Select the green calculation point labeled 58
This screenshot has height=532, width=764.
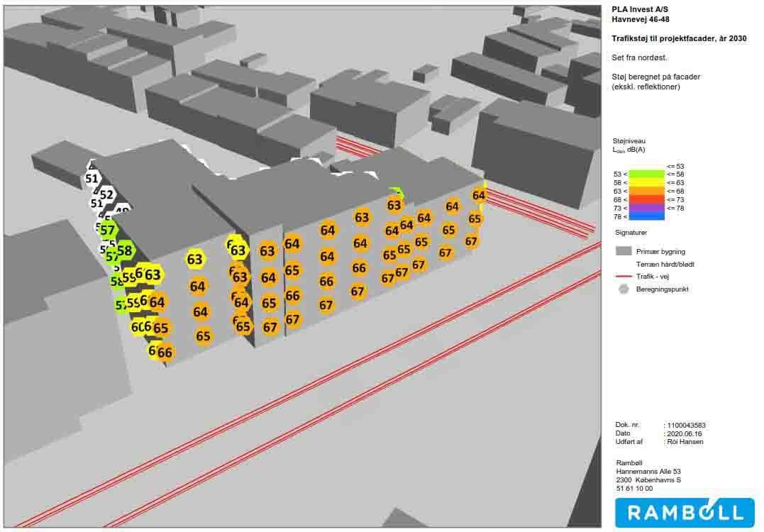click(125, 250)
